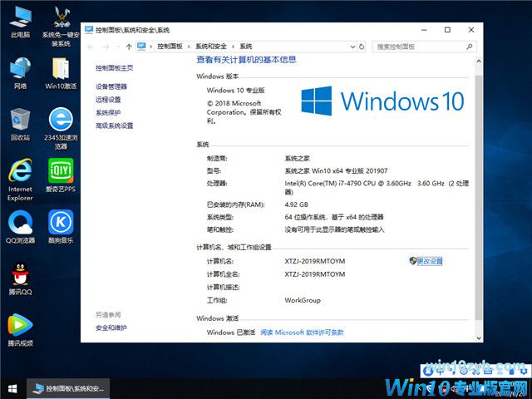
Task: Click the Back navigation arrow
Action: point(91,47)
